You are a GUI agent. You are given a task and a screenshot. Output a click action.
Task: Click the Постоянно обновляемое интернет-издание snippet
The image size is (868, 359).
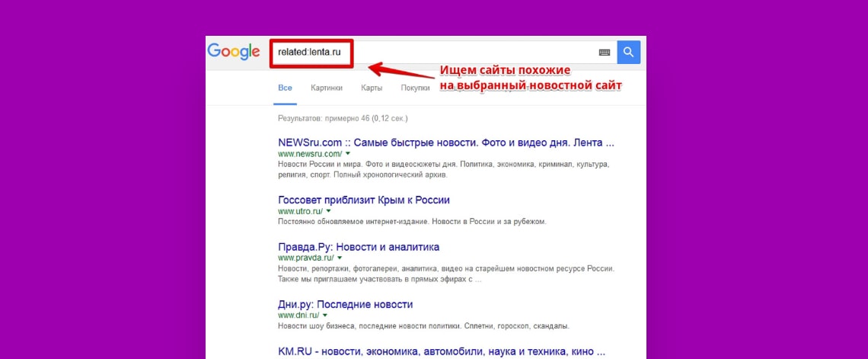[x=412, y=222]
